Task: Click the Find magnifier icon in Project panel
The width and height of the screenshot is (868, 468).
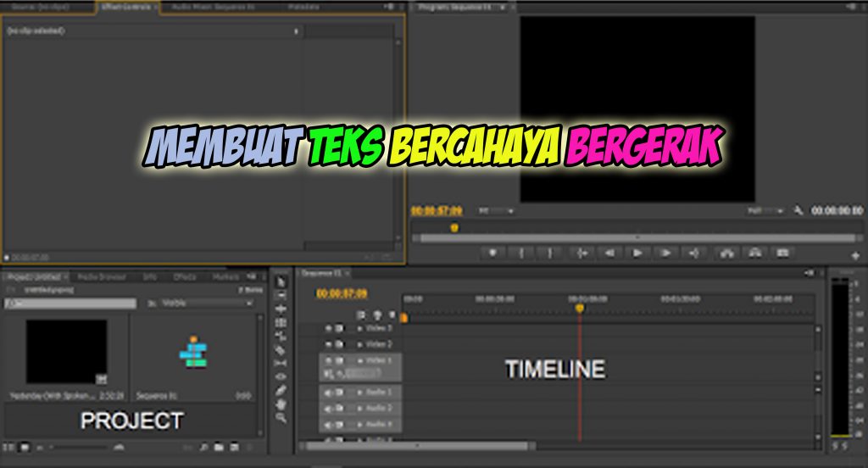Action: click(203, 448)
